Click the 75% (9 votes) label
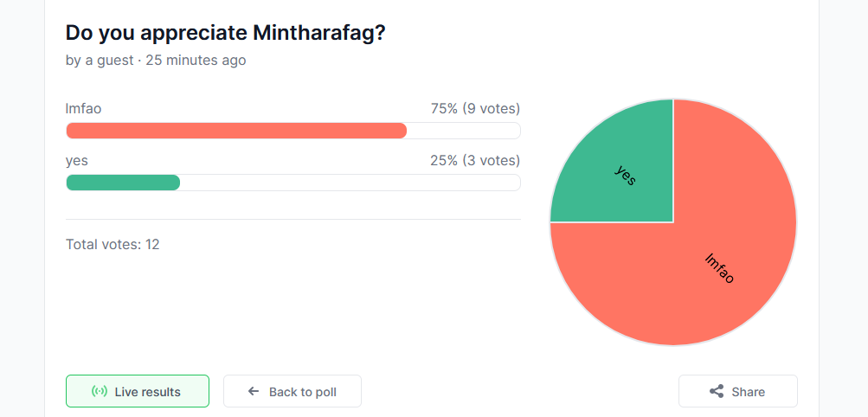Image resolution: width=868 pixels, height=417 pixels. click(x=475, y=108)
